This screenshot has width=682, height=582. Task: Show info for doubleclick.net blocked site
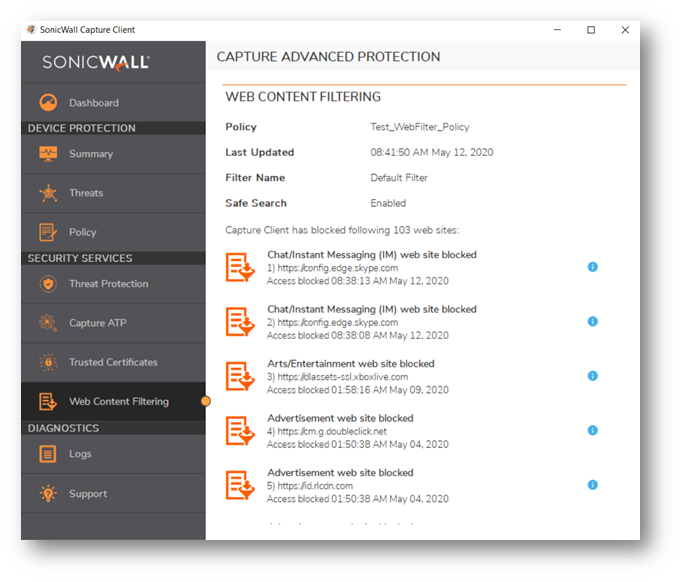[592, 431]
